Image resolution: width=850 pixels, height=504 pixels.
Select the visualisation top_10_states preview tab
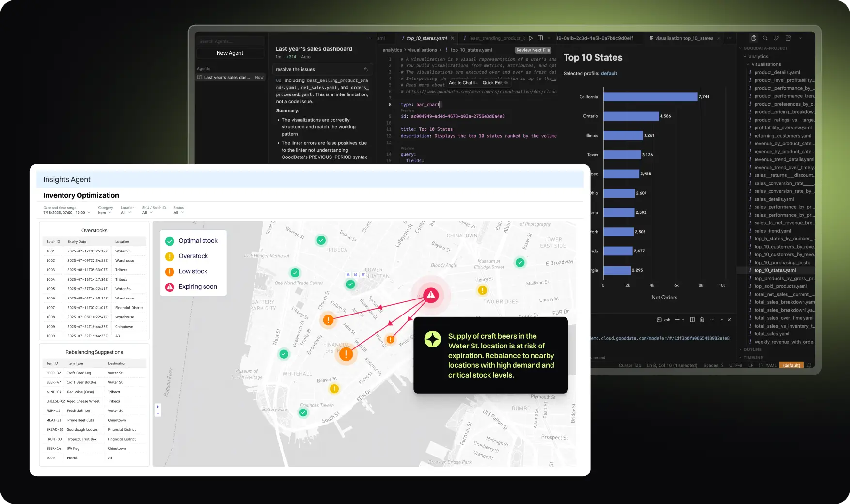coord(684,38)
